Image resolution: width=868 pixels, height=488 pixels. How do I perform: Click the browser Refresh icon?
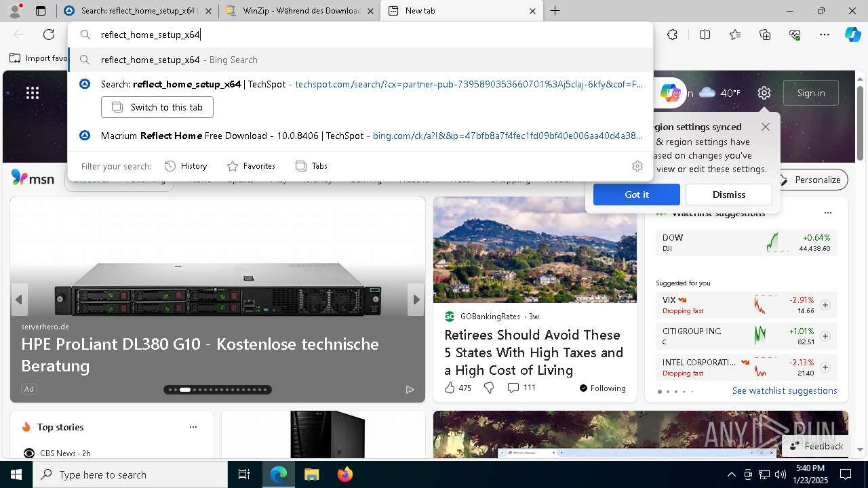(49, 35)
